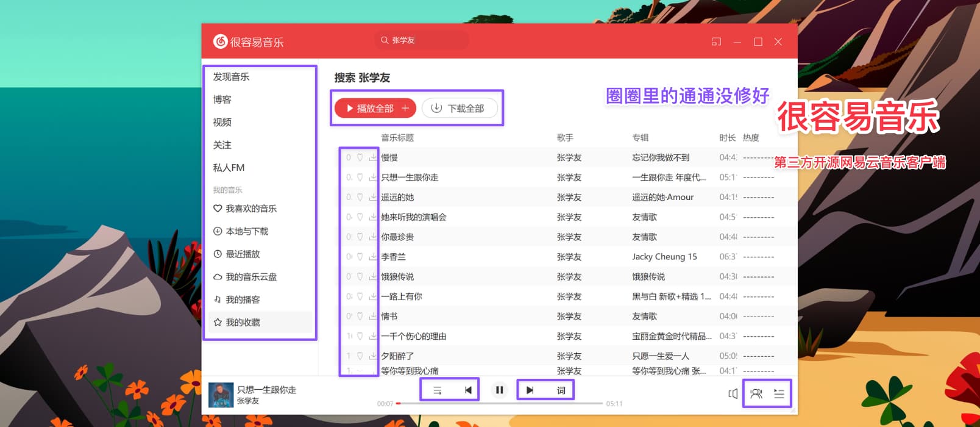
Task: Change the playback order mode icon
Action: pyautogui.click(x=437, y=390)
